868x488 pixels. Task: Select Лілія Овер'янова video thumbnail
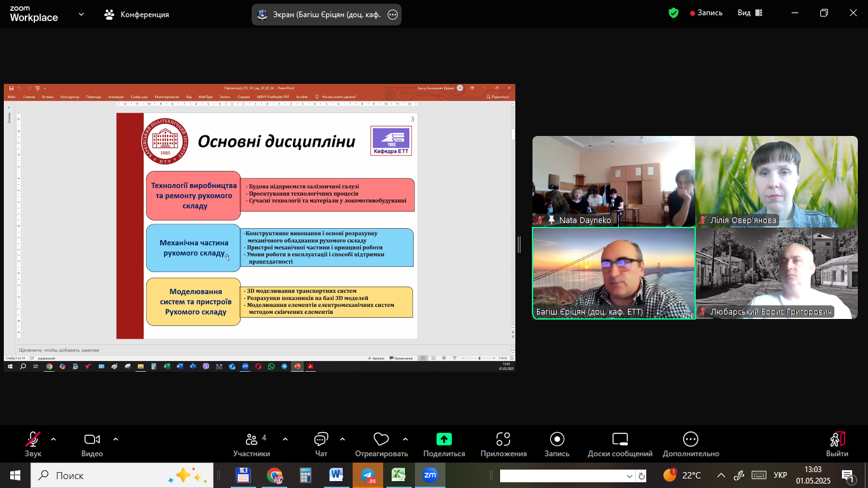tap(776, 181)
